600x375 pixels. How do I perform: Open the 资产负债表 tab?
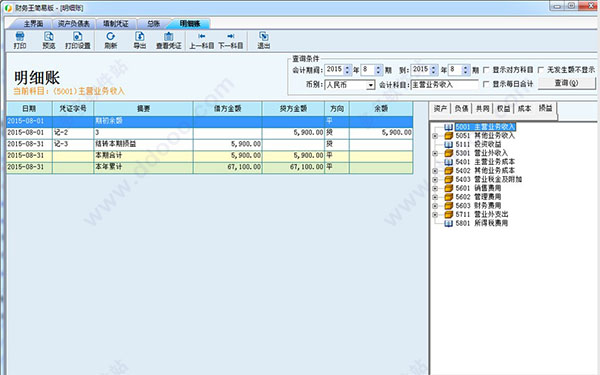[73, 24]
